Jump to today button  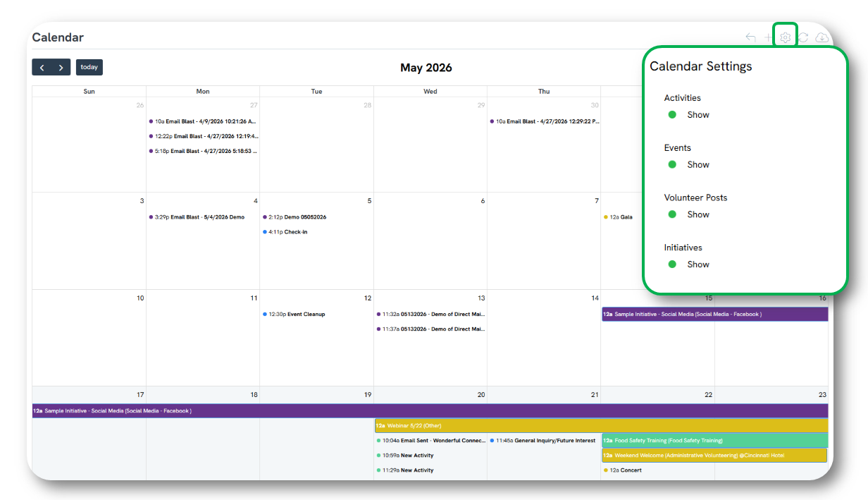point(89,67)
